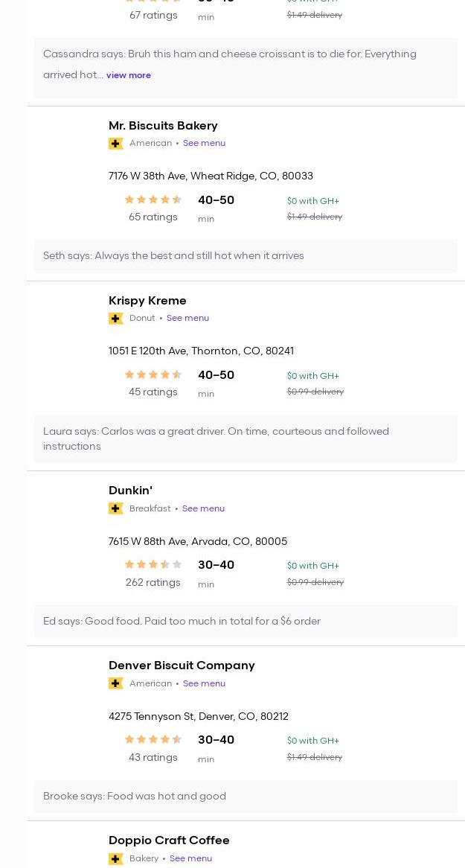The image size is (465, 868).
Task: Click the star rating for Krispy Kreme
Action: (x=153, y=374)
